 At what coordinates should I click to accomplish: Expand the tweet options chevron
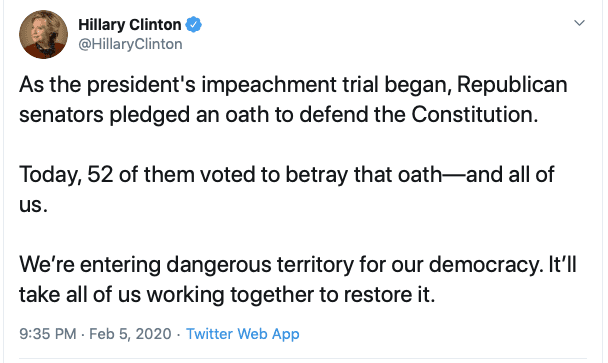pos(579,23)
